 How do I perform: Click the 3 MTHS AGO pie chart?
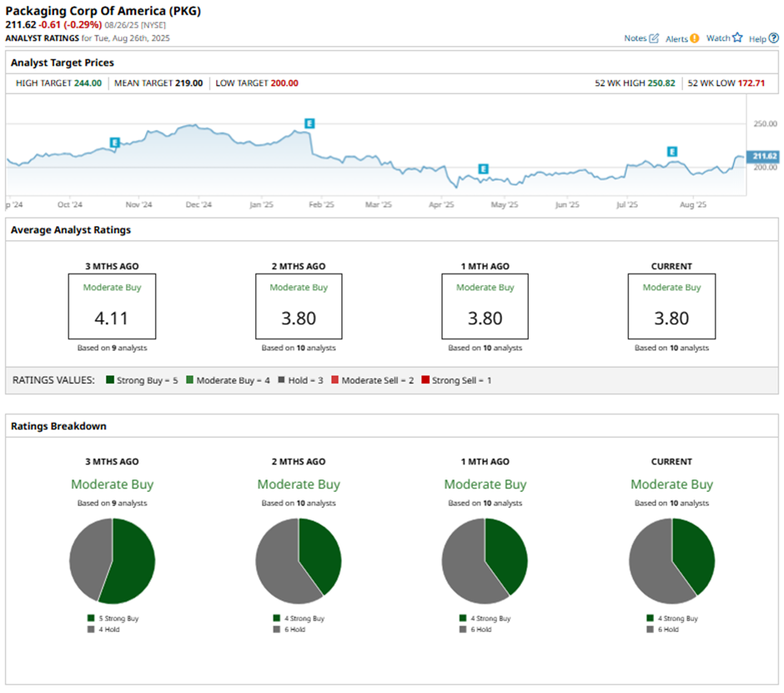(112, 561)
